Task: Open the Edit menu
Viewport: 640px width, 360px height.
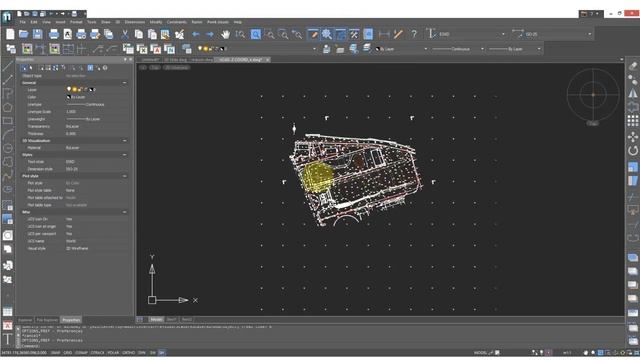Action: coord(34,22)
